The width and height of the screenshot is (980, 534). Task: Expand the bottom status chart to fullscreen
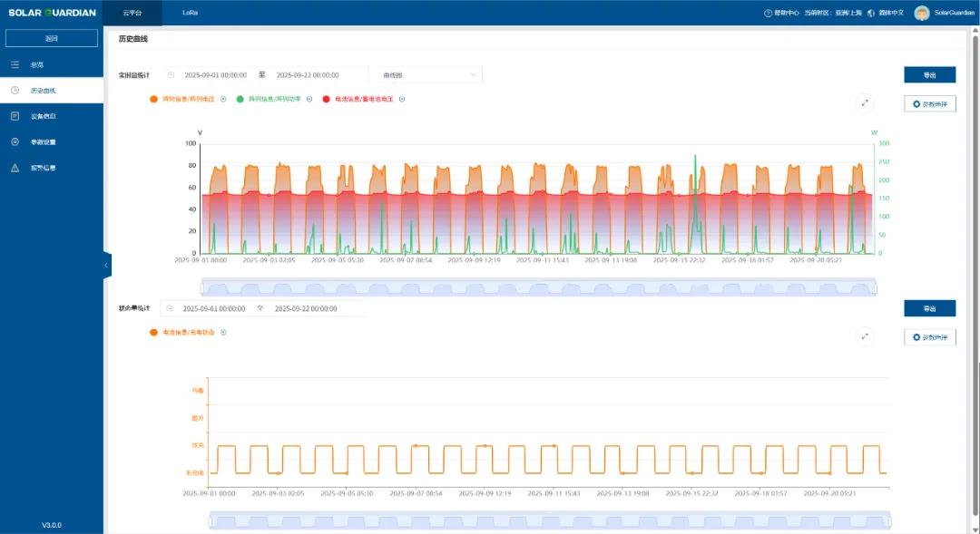865,336
